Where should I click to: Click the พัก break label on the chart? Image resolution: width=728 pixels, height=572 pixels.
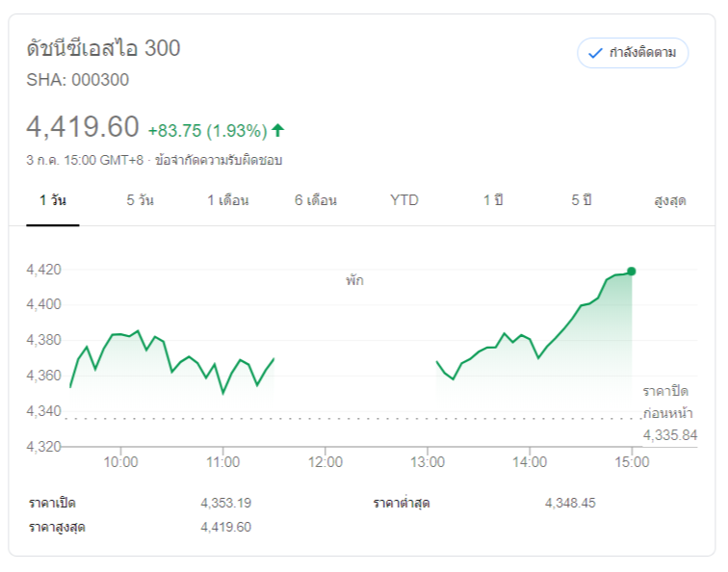pos(355,281)
